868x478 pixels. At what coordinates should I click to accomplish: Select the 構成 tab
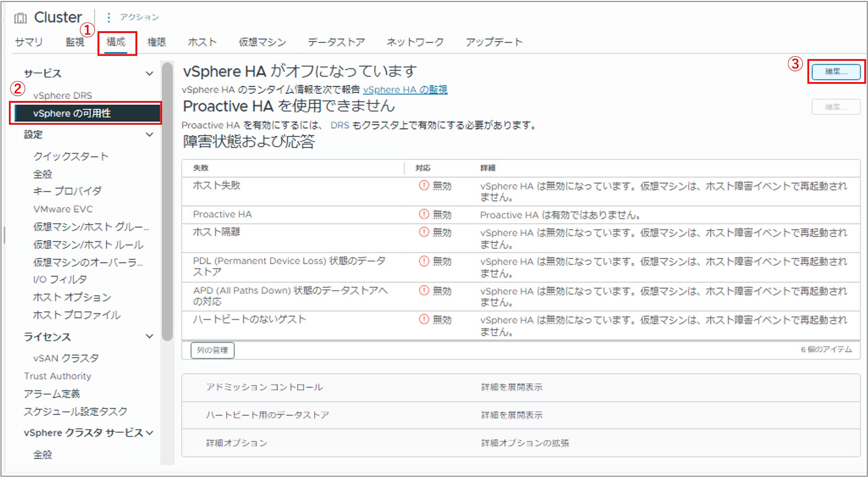pyautogui.click(x=116, y=42)
